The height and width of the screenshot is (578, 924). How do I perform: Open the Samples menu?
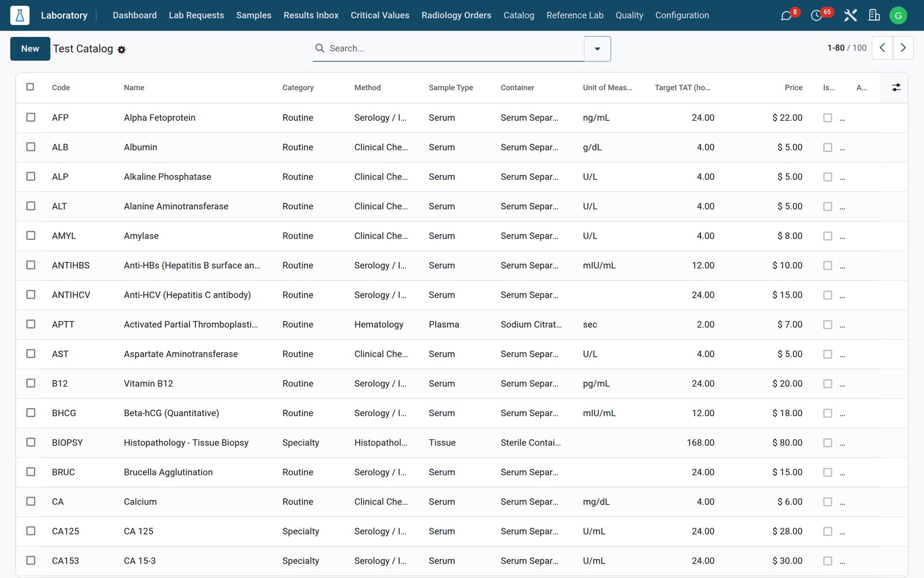[x=254, y=15]
